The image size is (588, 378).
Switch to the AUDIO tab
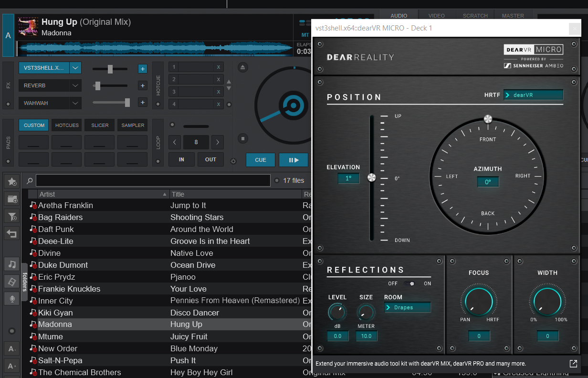pyautogui.click(x=399, y=16)
